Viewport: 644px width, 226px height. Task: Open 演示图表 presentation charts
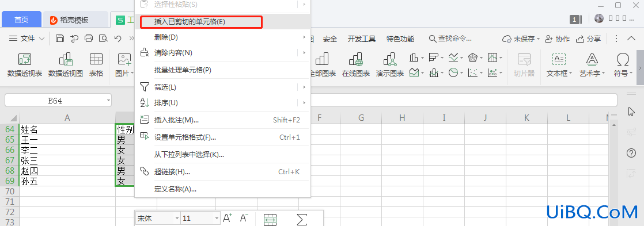click(x=390, y=65)
